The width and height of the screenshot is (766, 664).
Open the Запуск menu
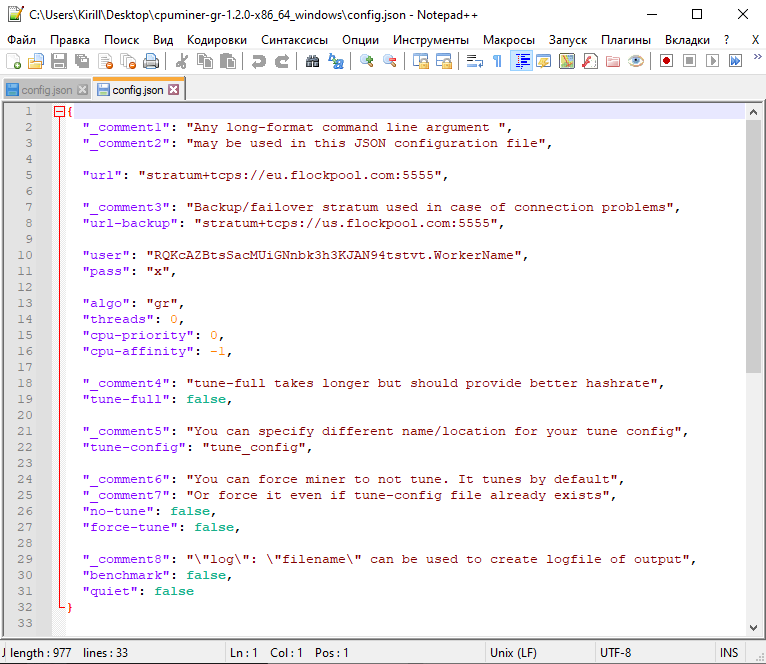coord(568,40)
